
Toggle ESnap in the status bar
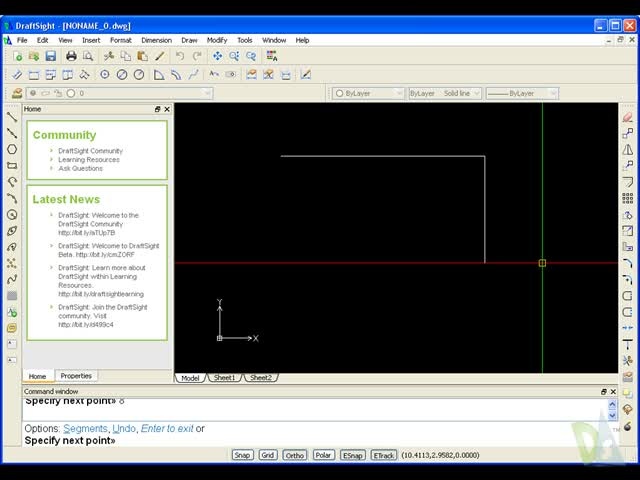pos(352,455)
